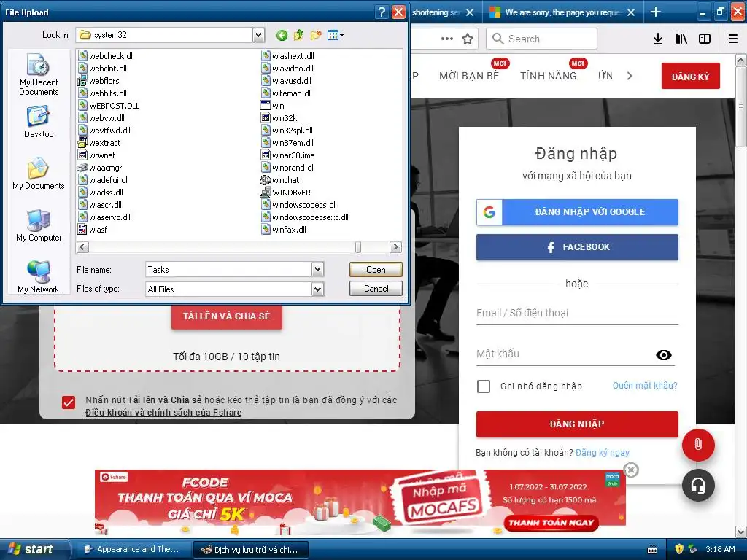Click the File Upload help question mark
This screenshot has height=560, width=747.
(x=382, y=12)
